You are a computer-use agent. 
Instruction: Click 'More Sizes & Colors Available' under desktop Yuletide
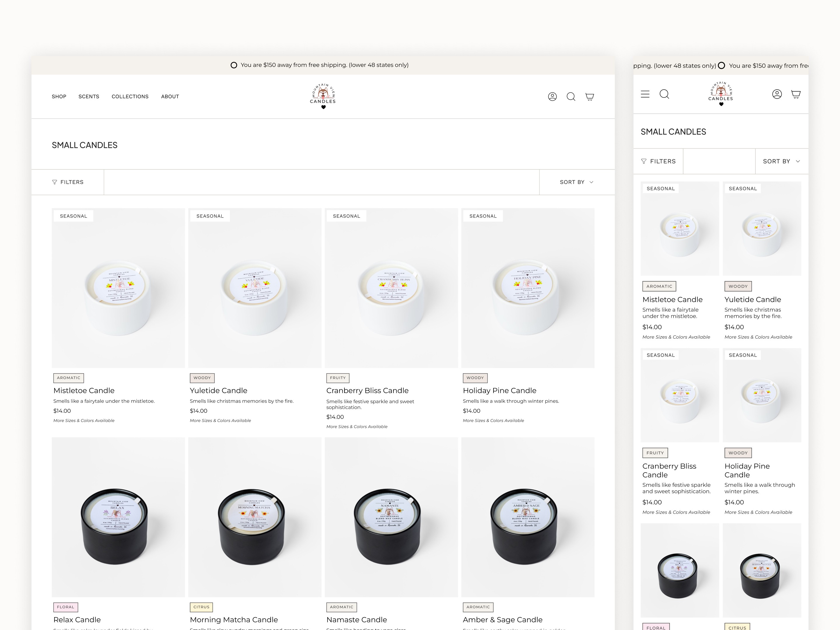point(220,421)
